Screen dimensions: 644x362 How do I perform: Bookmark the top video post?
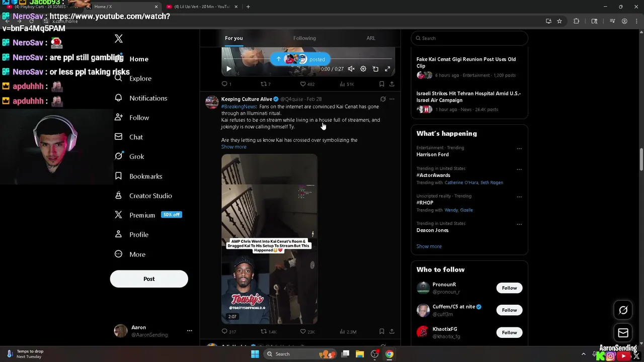click(382, 84)
